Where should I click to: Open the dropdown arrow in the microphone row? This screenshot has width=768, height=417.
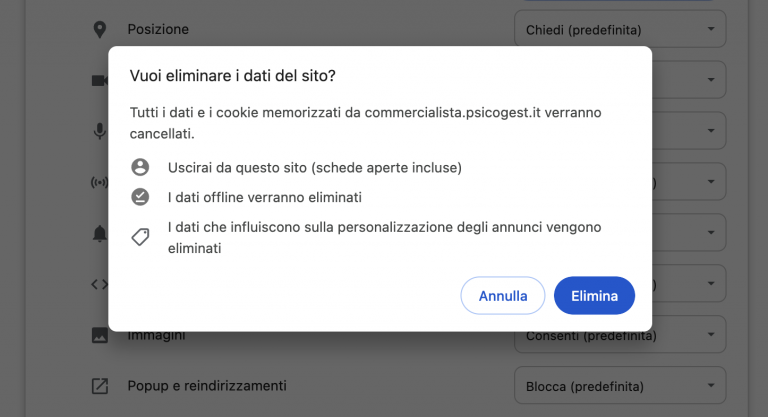pos(711,131)
